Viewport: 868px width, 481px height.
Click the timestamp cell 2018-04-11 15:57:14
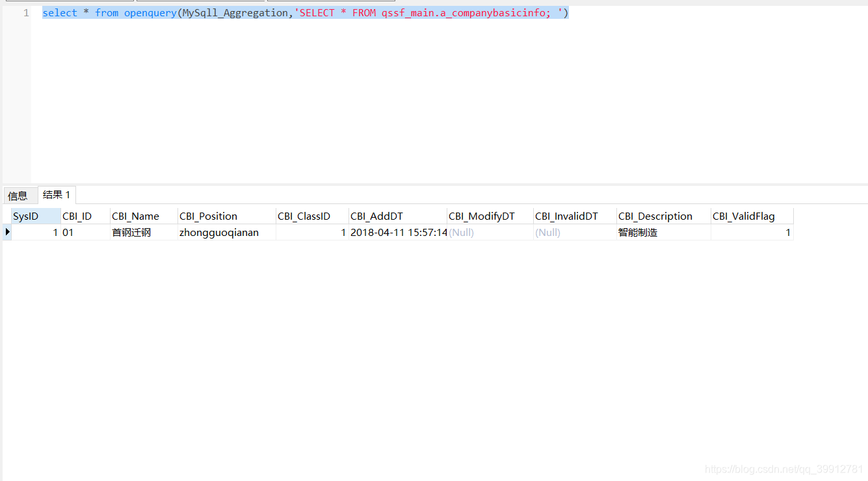click(398, 231)
